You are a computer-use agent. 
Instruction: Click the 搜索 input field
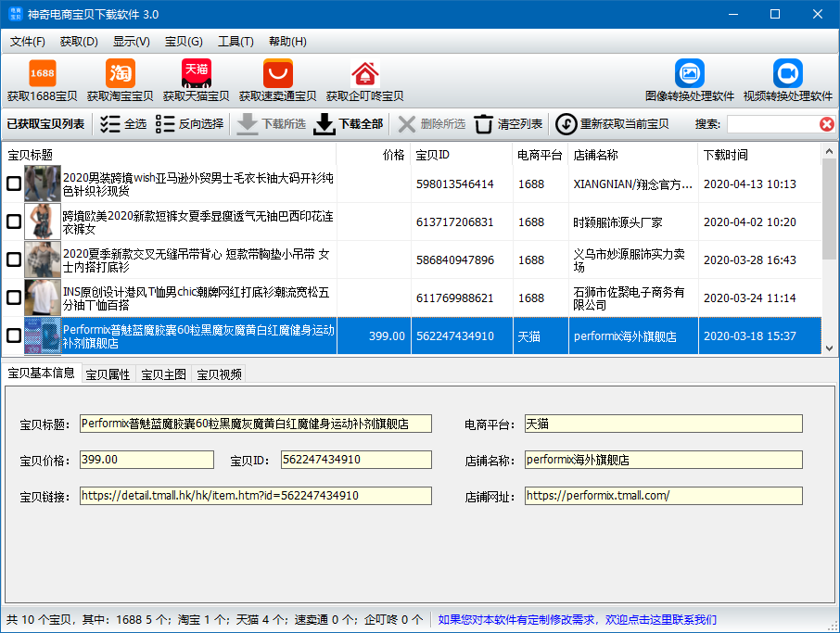pos(772,124)
